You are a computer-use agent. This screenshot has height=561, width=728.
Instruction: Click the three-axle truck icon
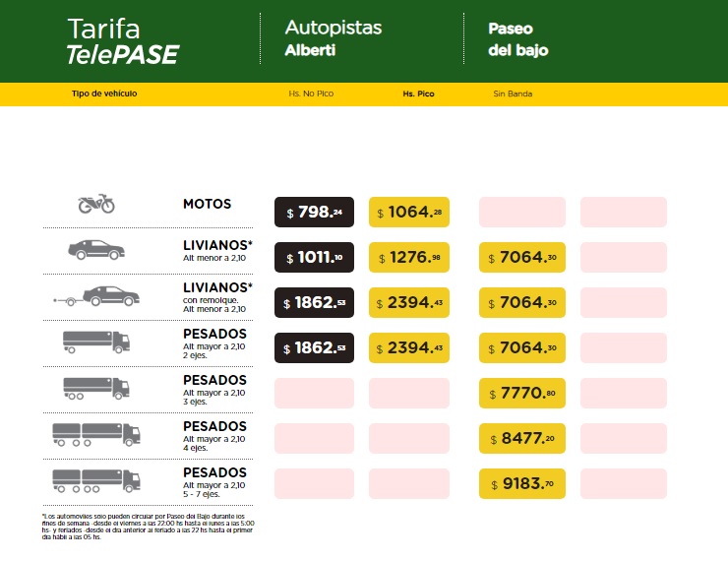[95, 388]
